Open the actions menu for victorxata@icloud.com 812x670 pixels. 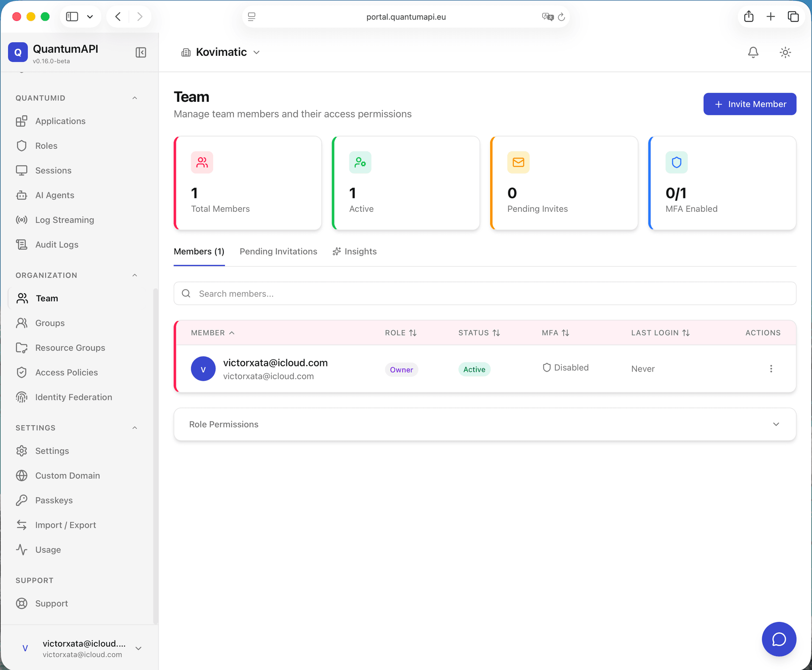[771, 369]
